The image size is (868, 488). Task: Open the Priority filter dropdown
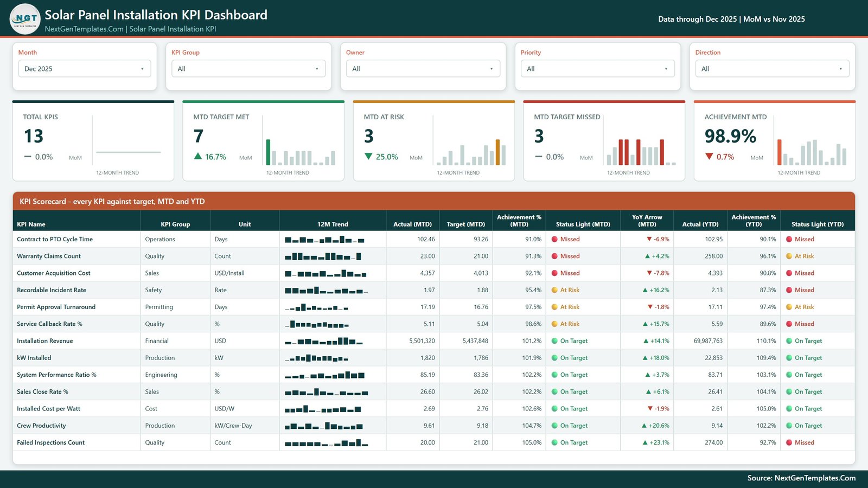598,69
